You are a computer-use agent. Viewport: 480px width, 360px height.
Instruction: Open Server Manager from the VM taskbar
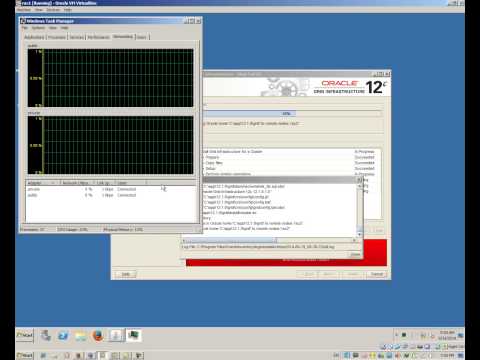click(46, 335)
